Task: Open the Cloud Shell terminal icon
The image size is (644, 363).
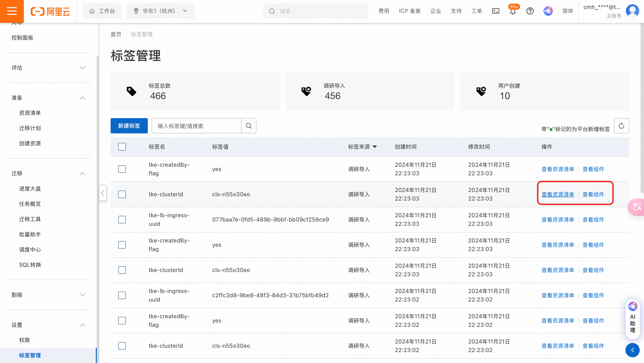Action: (496, 11)
